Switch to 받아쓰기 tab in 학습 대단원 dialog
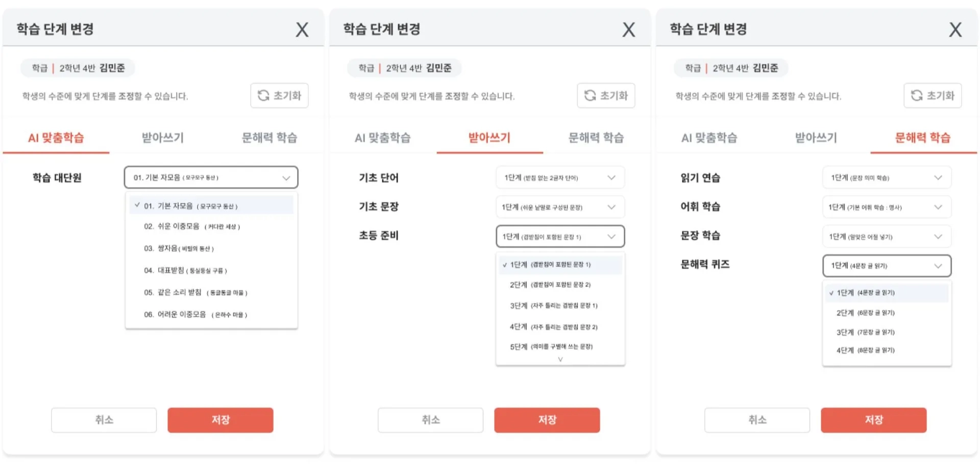Image resolution: width=980 pixels, height=468 pixels. (x=163, y=137)
